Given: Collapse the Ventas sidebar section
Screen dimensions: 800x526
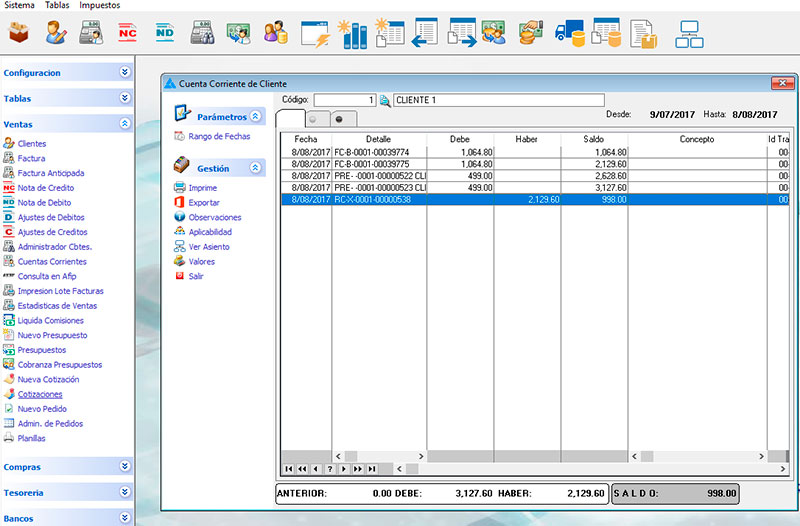Looking at the screenshot, I should tap(124, 124).
